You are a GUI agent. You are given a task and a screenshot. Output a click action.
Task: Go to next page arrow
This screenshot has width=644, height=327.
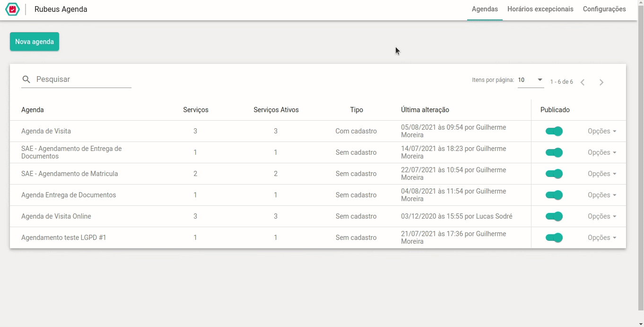coord(601,82)
